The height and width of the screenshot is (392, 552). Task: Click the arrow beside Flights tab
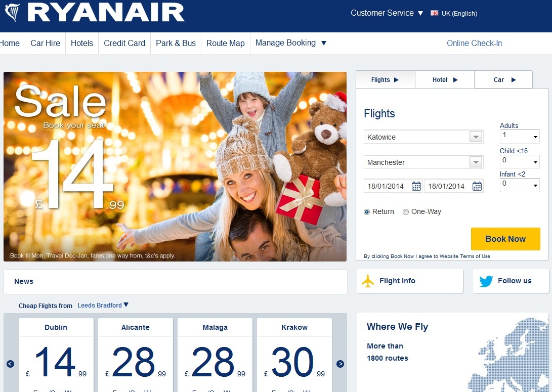396,80
